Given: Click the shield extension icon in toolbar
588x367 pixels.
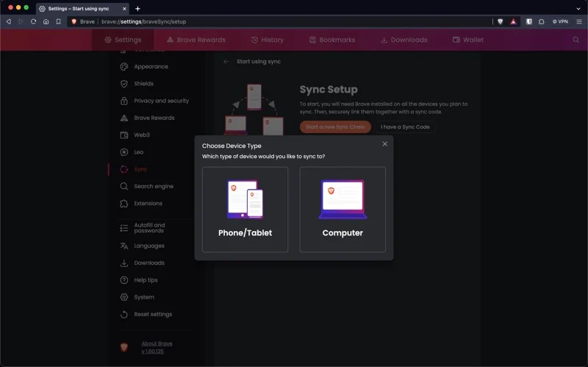Looking at the screenshot, I should pyautogui.click(x=528, y=21).
